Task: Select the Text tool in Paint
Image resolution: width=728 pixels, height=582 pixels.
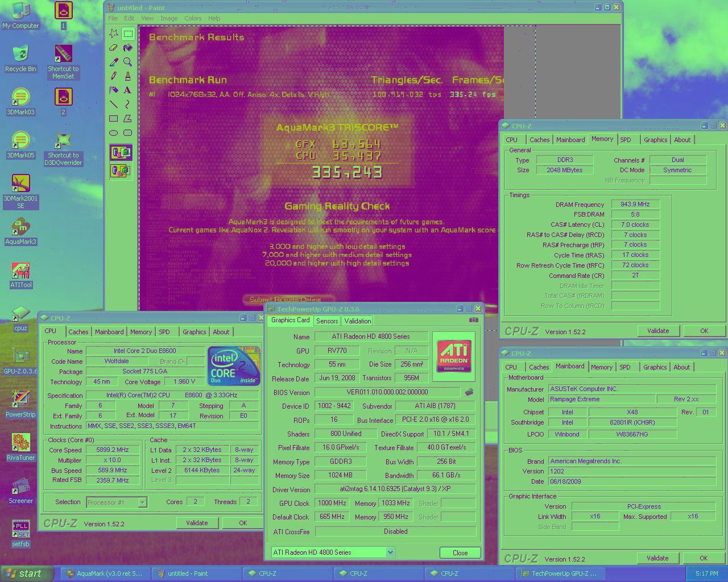Action: (x=128, y=90)
